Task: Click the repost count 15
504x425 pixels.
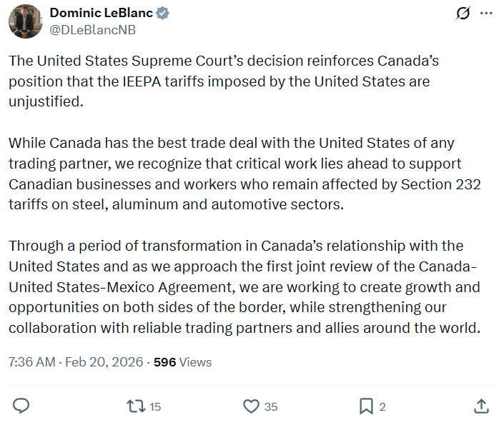Action: (155, 407)
